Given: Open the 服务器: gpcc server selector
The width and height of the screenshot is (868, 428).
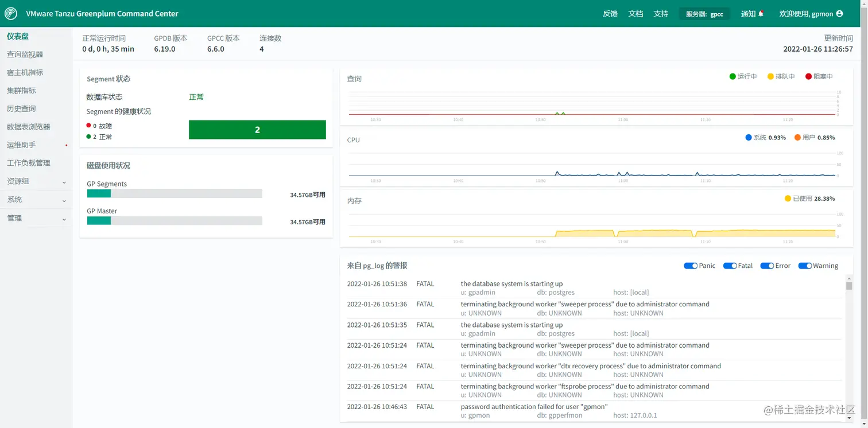Looking at the screenshot, I should pos(704,14).
